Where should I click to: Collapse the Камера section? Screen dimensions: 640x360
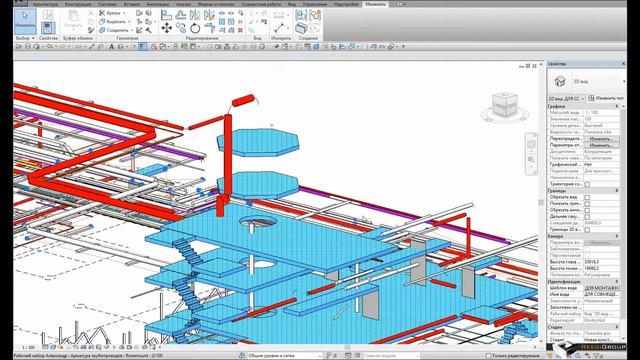click(617, 236)
